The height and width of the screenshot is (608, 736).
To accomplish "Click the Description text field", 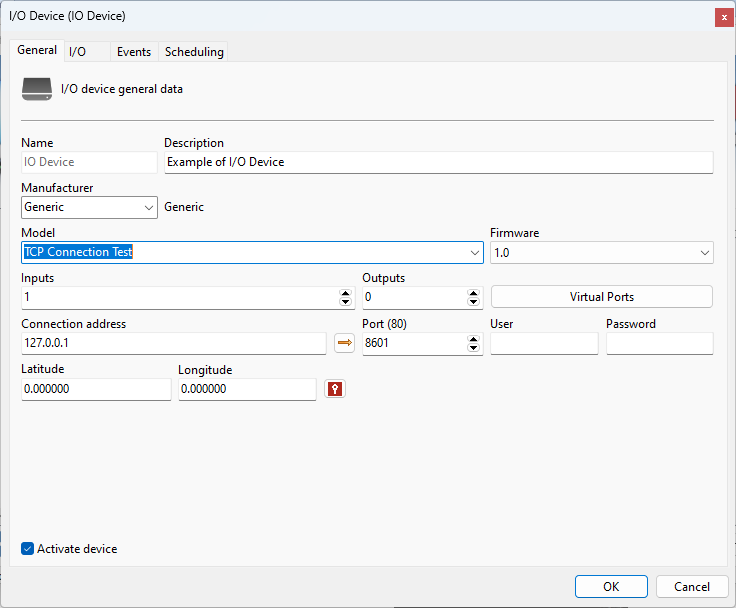I will click(x=439, y=162).
